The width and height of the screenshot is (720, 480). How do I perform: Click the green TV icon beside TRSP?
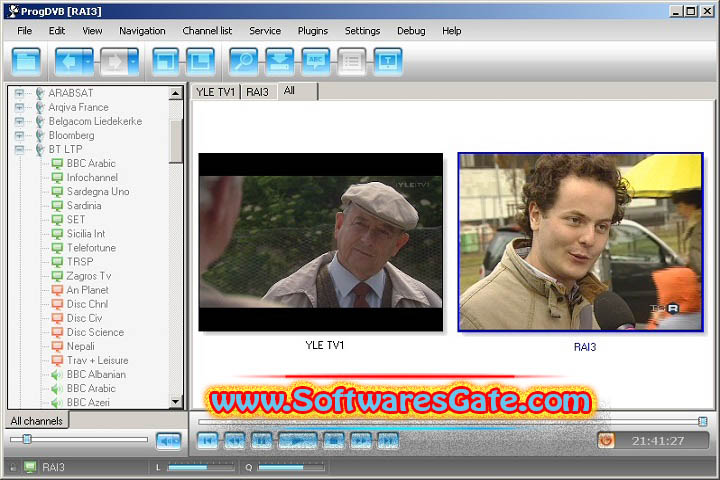[x=57, y=262]
